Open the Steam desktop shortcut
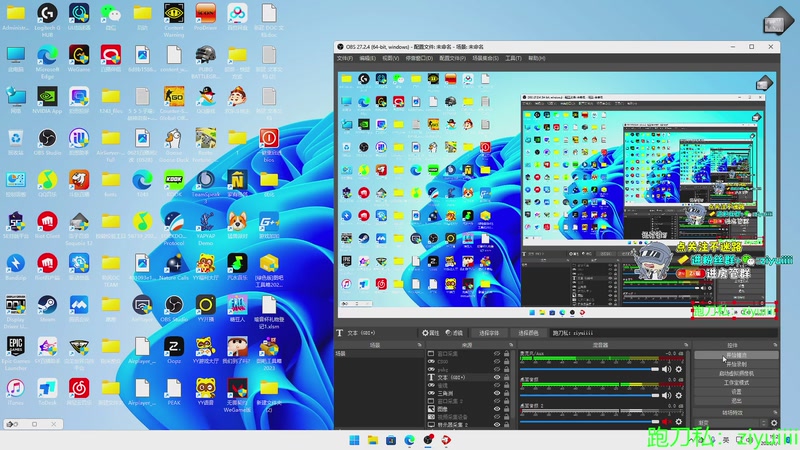The image size is (800, 450). pyautogui.click(x=47, y=308)
